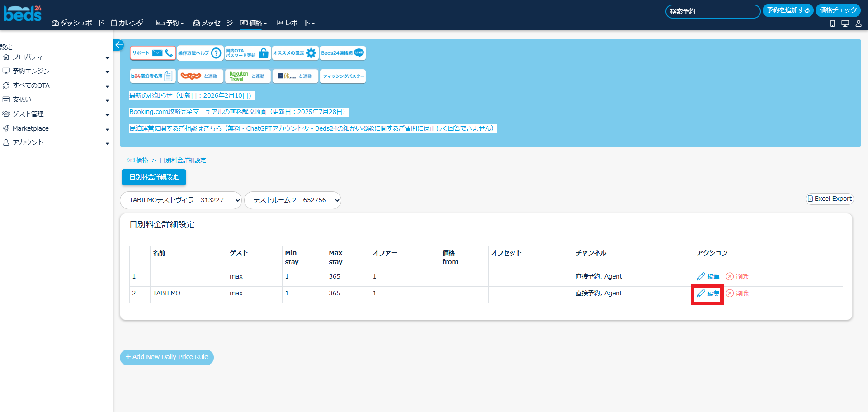Delete the TABILMO rule row
Viewport: 868px width, 412px height.
click(x=737, y=294)
